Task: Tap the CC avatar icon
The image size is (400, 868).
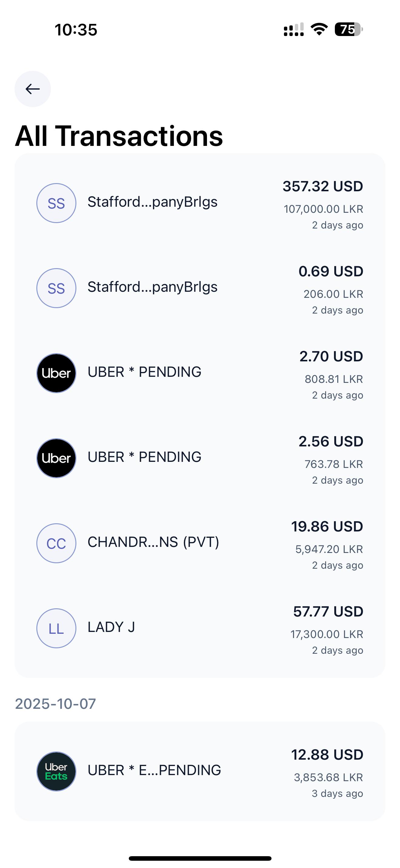Action: (56, 543)
